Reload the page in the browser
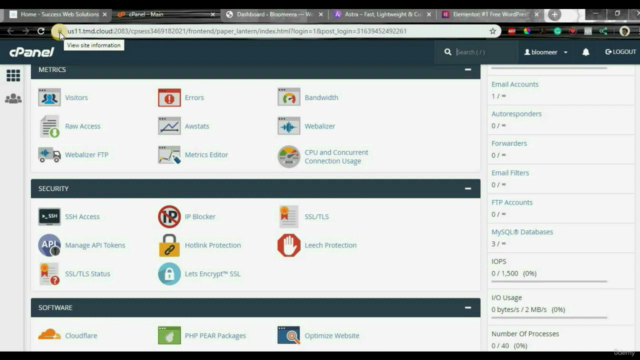Viewport: 640px width, 360px height. (41, 31)
